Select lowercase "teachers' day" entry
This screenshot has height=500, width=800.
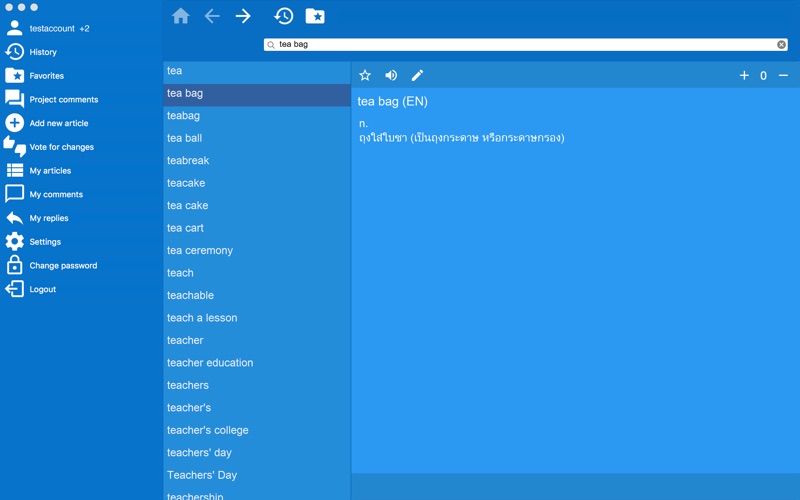click(x=257, y=453)
